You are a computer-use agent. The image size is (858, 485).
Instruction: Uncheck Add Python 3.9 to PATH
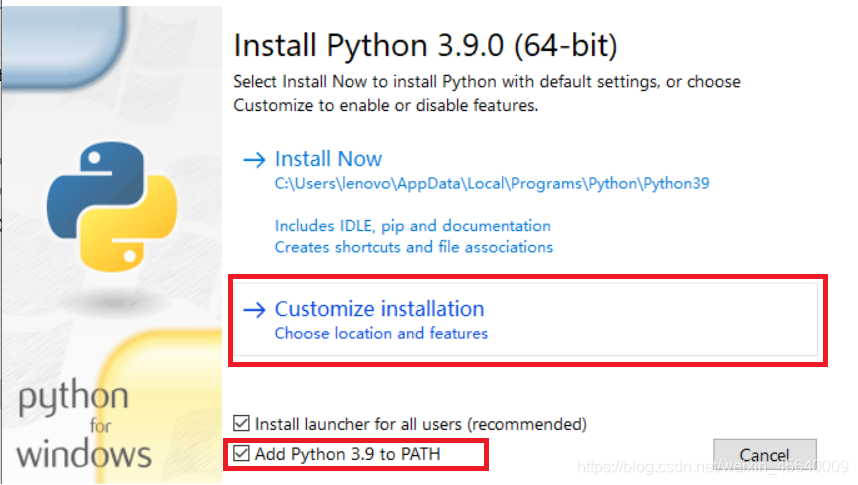coord(241,453)
